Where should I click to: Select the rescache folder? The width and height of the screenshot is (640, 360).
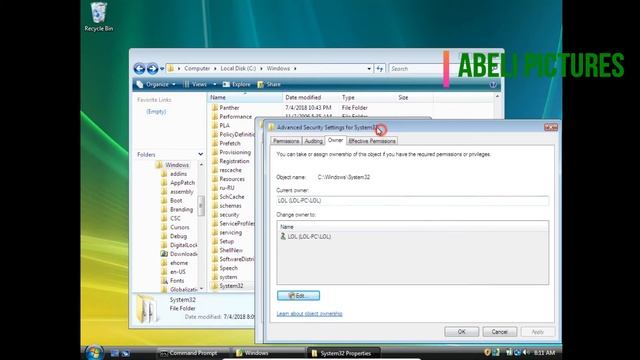[227, 170]
